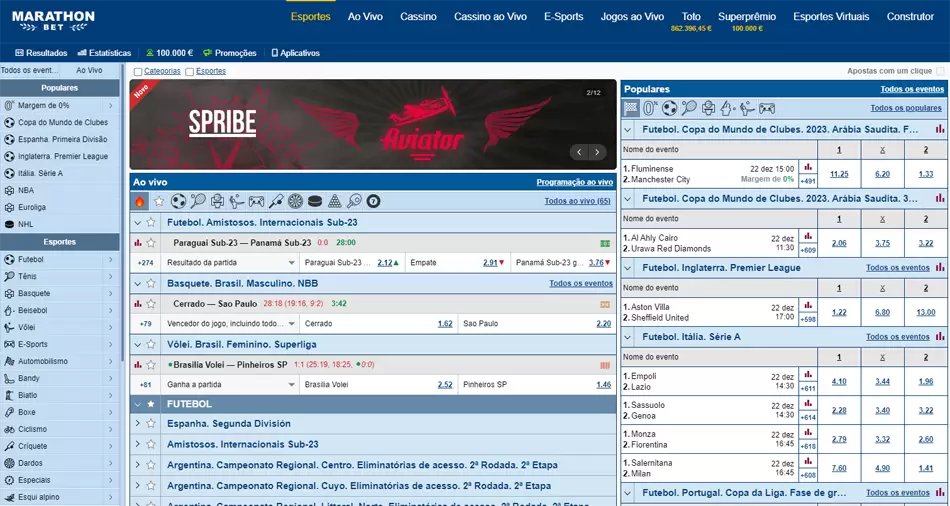Filter live events by darts board icon
950x506 pixels.
tap(295, 201)
